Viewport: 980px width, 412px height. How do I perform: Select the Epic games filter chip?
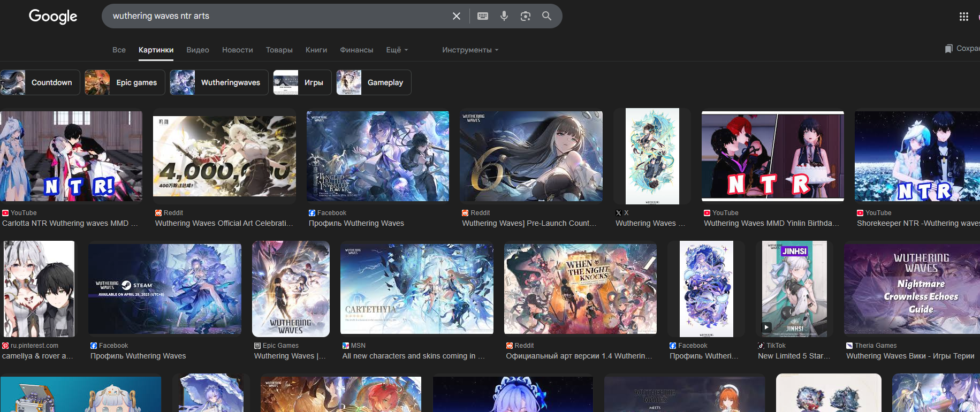[x=125, y=82]
